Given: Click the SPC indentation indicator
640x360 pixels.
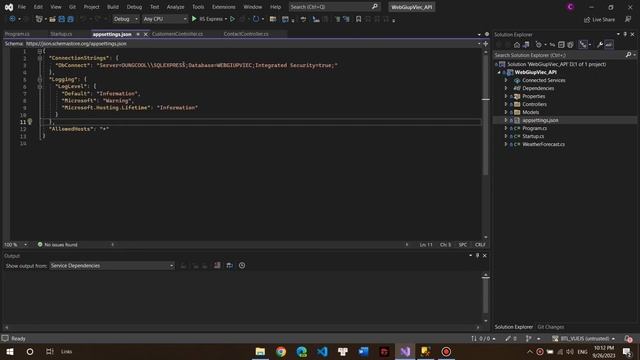Looking at the screenshot, I should (x=463, y=244).
